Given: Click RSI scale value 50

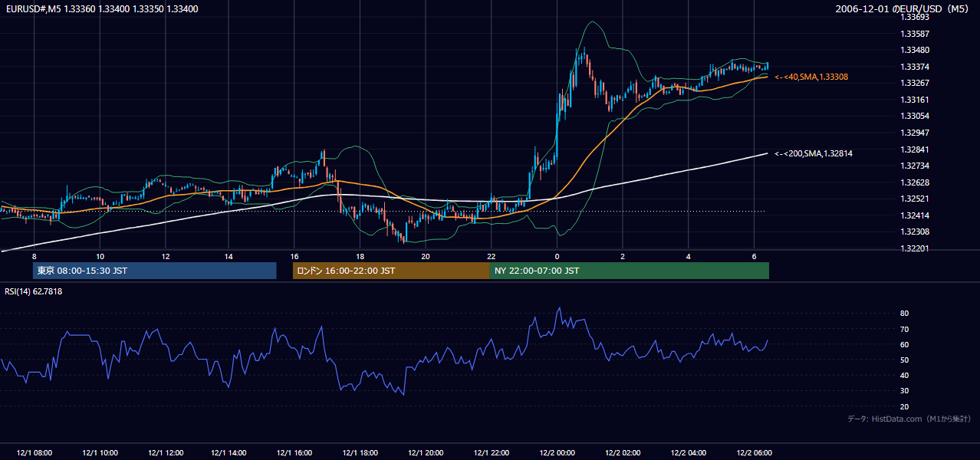Looking at the screenshot, I should [x=905, y=360].
